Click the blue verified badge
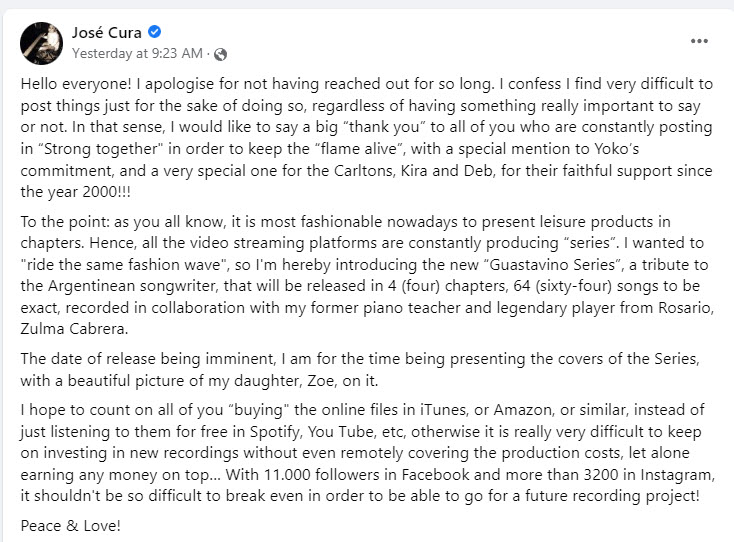This screenshot has height=542, width=734. pos(154,32)
